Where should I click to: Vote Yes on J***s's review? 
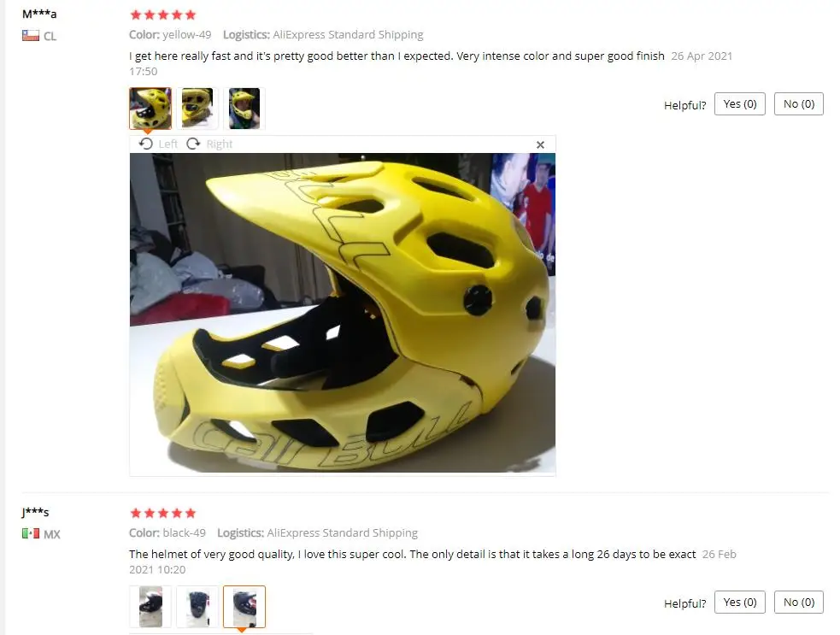[x=740, y=603]
